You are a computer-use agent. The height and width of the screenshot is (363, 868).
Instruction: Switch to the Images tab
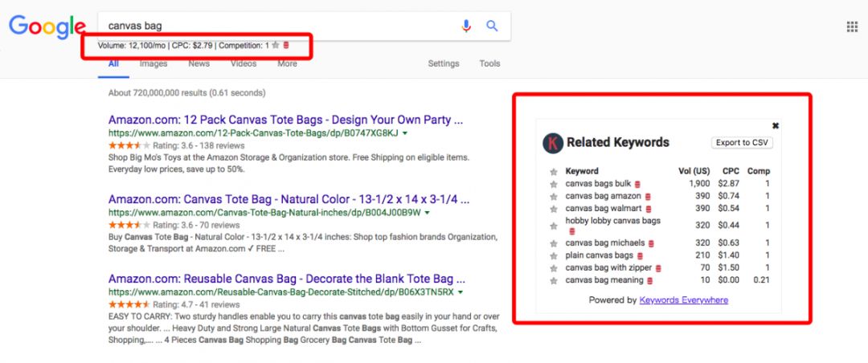pyautogui.click(x=153, y=63)
